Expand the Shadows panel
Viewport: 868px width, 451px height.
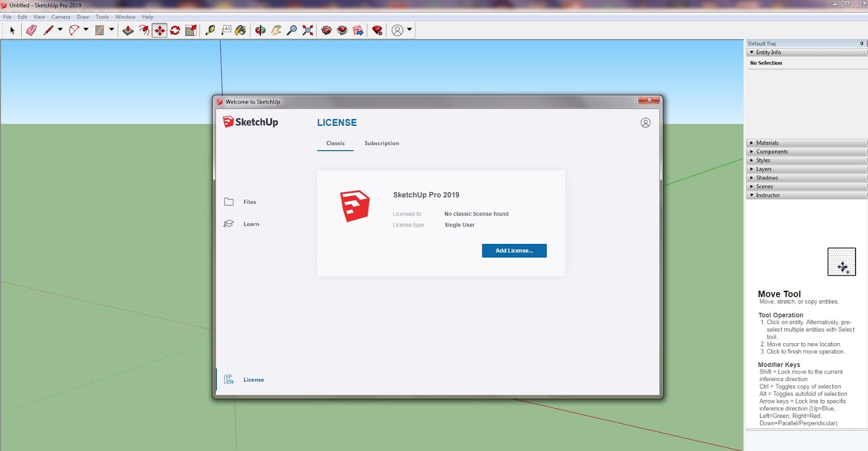point(807,178)
